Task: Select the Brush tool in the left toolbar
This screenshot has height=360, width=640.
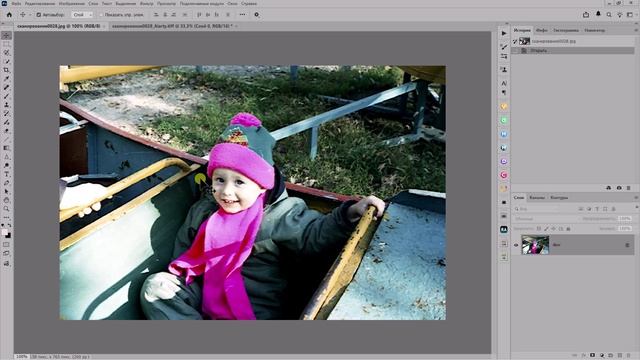Action: coord(6,96)
